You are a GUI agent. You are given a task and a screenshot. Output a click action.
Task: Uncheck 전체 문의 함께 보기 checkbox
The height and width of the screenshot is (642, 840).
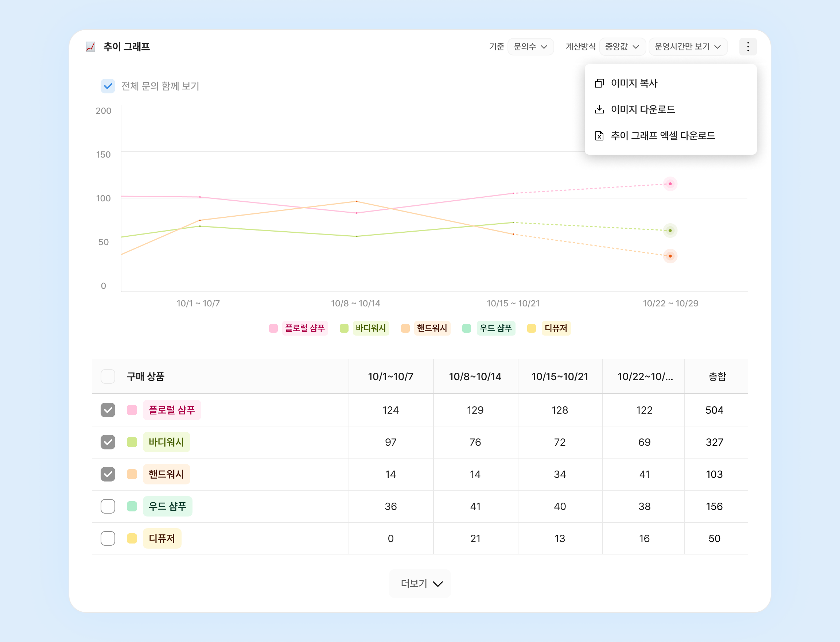(108, 86)
